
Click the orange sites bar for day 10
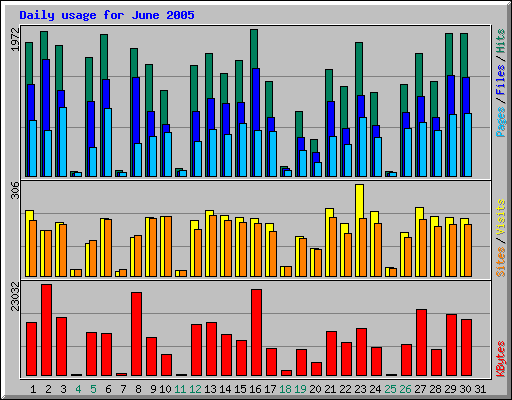[x=168, y=246]
